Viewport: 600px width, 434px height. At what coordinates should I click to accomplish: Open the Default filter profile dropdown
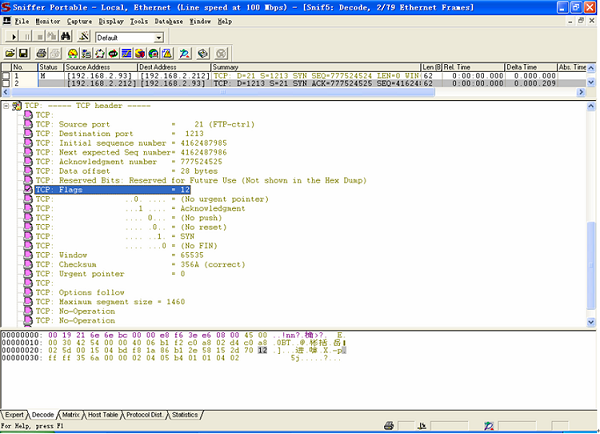tap(158, 38)
